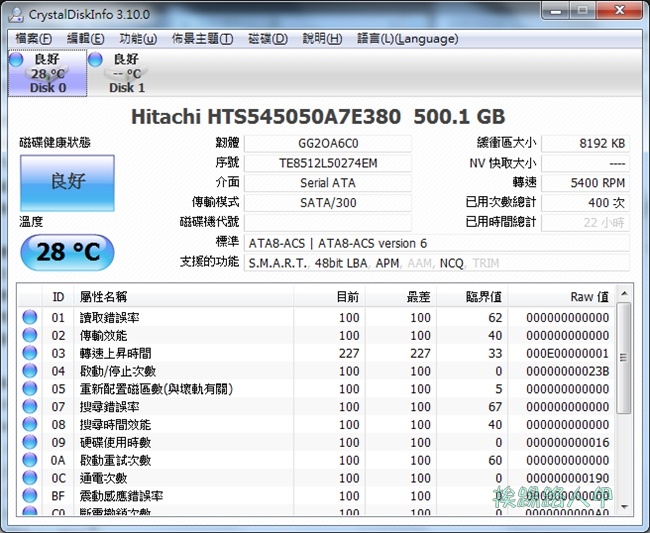This screenshot has height=533, width=650.
Task: Click the scroll up arrow of attribute list
Action: (624, 294)
